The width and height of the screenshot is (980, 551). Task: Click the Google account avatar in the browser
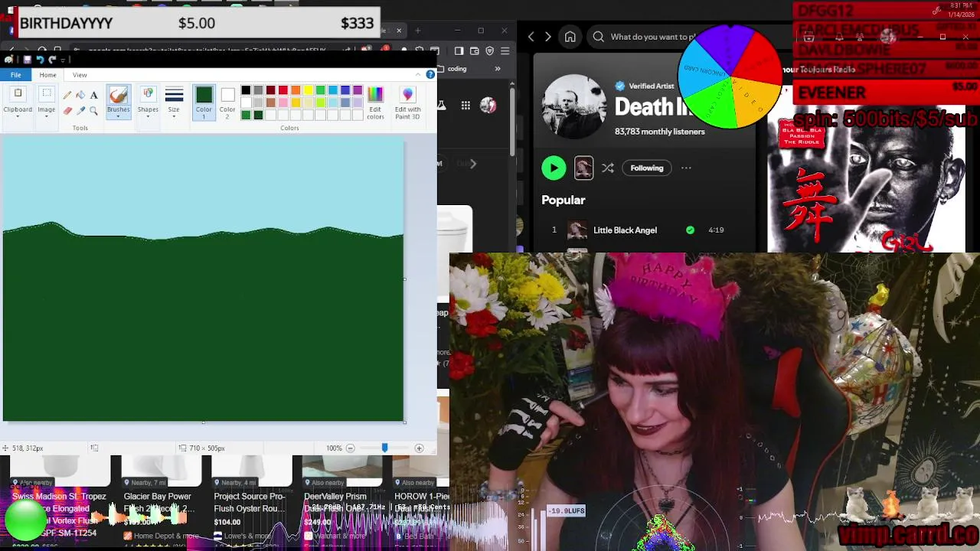(488, 106)
